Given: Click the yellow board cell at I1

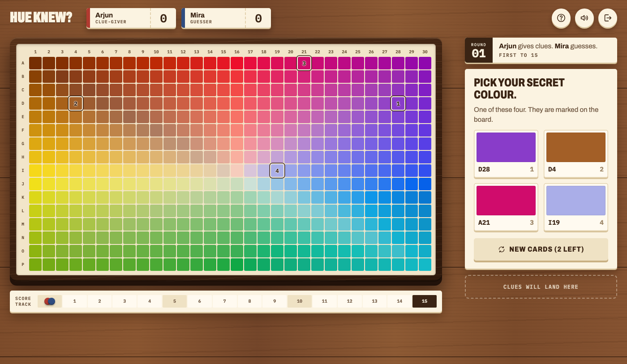Looking at the screenshot, I should coord(35,171).
